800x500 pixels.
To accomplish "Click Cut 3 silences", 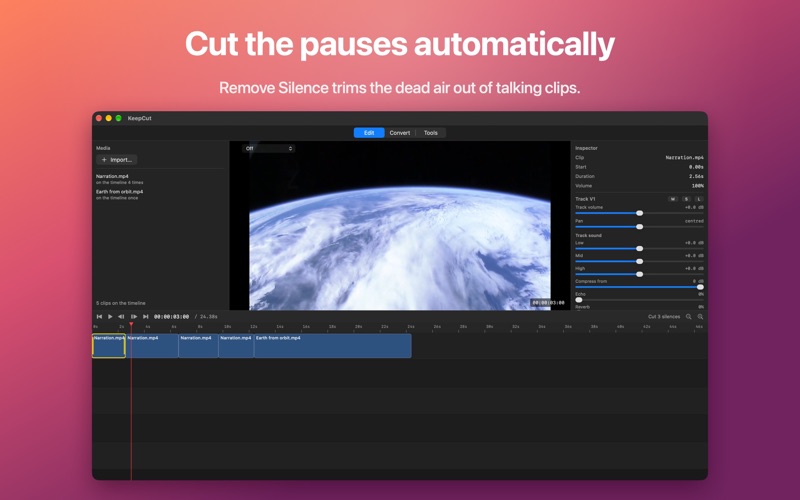I will pos(664,317).
